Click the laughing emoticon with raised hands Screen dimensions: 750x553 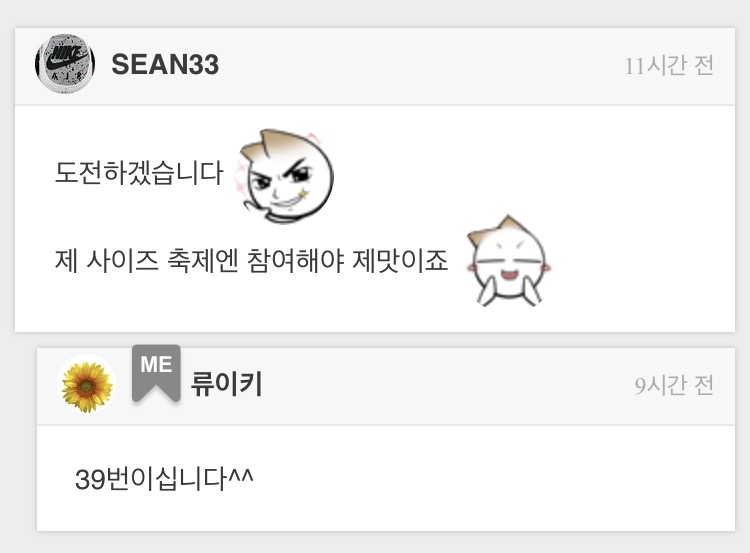pos(509,261)
